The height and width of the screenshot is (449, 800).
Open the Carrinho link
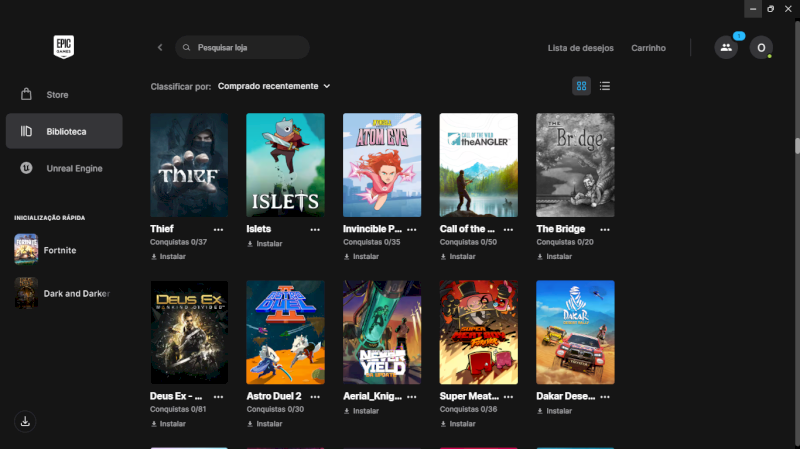point(648,48)
